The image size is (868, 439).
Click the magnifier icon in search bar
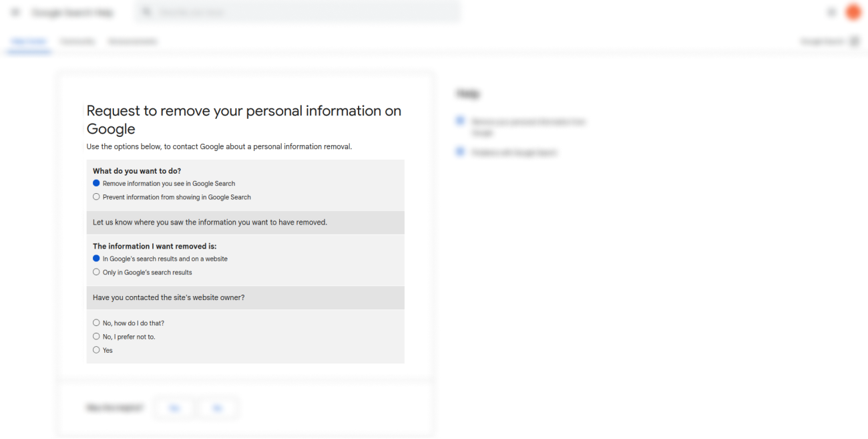pyautogui.click(x=148, y=12)
